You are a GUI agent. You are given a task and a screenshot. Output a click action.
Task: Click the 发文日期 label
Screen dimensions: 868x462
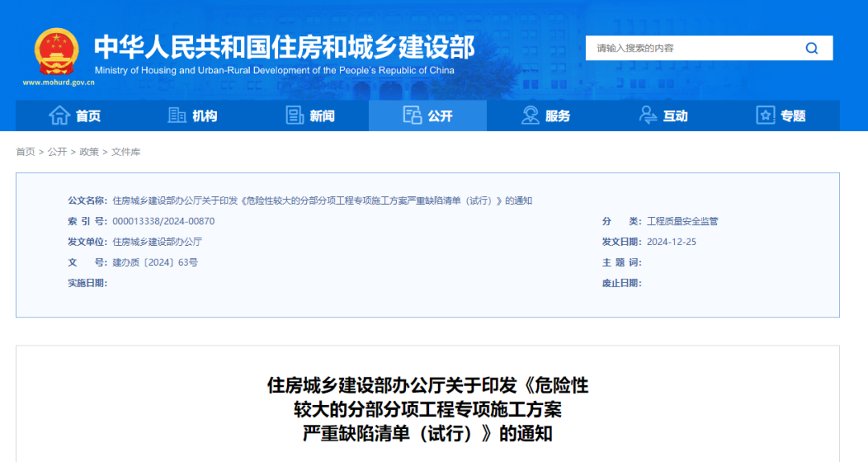click(x=621, y=242)
